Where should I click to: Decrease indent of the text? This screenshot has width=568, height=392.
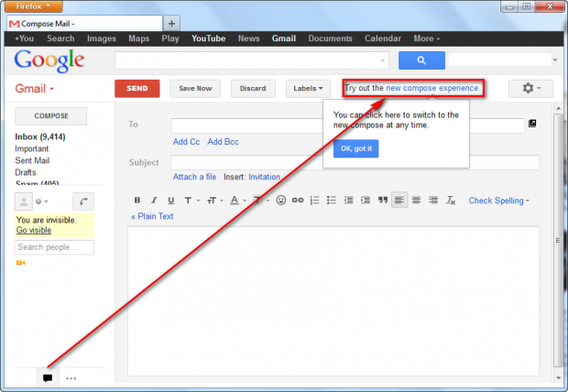(x=348, y=200)
